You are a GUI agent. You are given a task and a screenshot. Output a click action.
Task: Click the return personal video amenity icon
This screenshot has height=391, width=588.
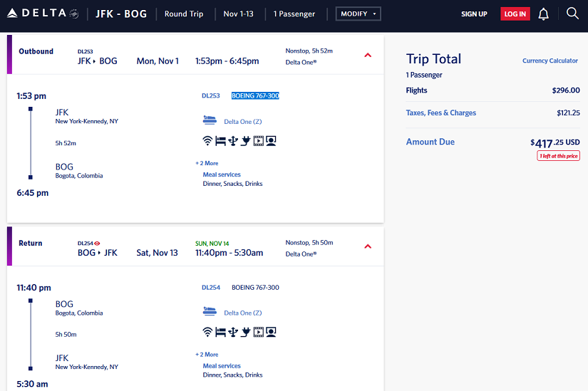[259, 332]
